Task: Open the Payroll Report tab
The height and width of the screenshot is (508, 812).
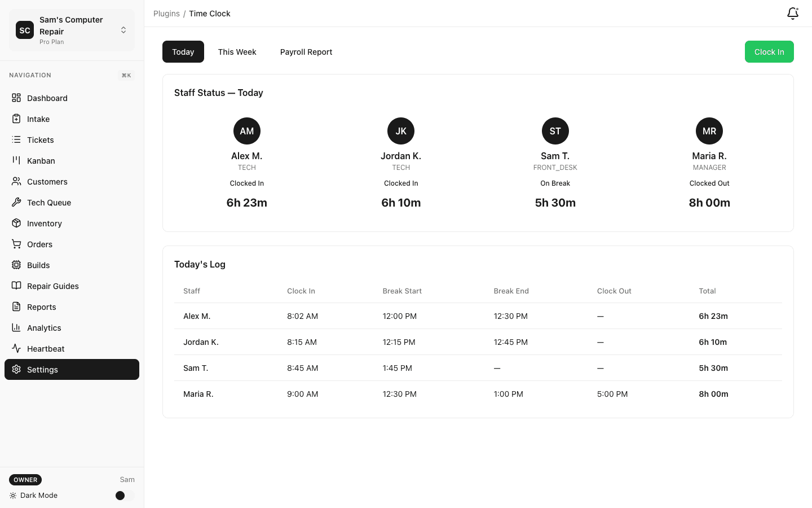Action: 306,51
